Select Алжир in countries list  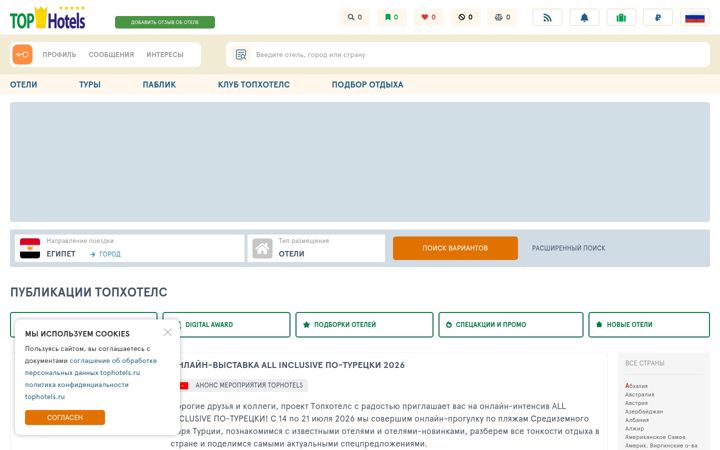(635, 428)
